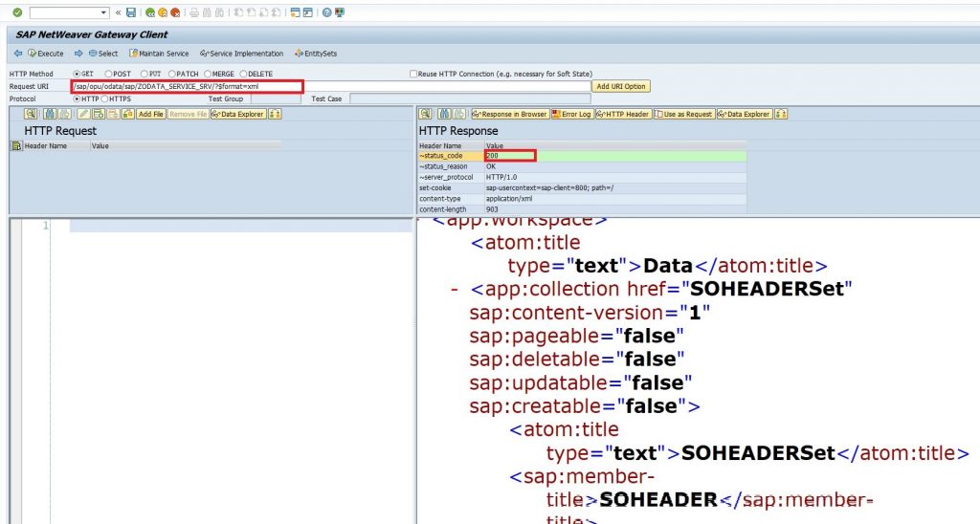Screen dimensions: 980x524
Task: Click the pencil edit icon in HTTP Request toolbar
Action: tap(83, 115)
